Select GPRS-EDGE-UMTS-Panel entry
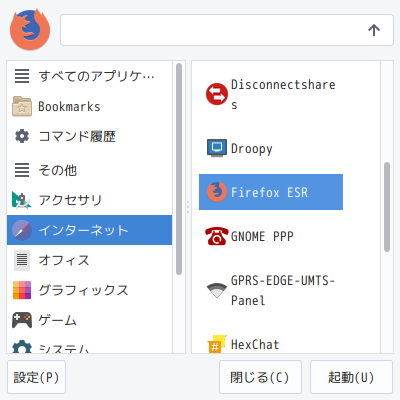This screenshot has width=400, height=400. coord(271,290)
